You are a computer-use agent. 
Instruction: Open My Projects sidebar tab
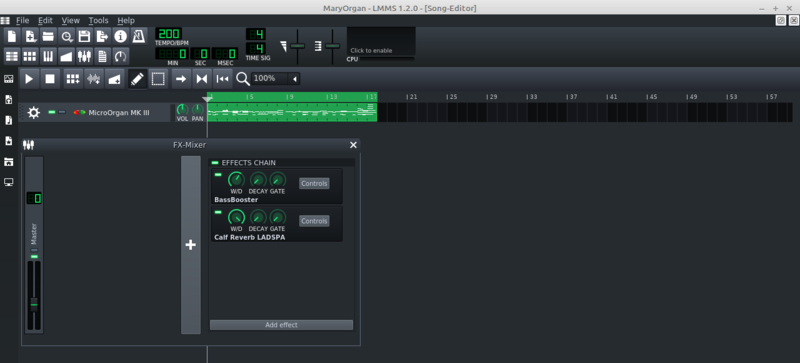9,100
